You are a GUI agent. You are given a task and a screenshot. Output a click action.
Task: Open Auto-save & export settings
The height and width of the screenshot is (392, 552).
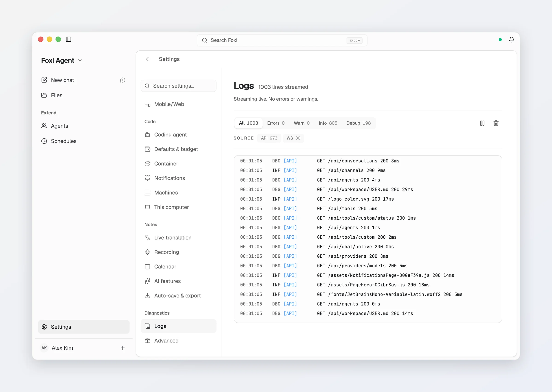[178, 295]
